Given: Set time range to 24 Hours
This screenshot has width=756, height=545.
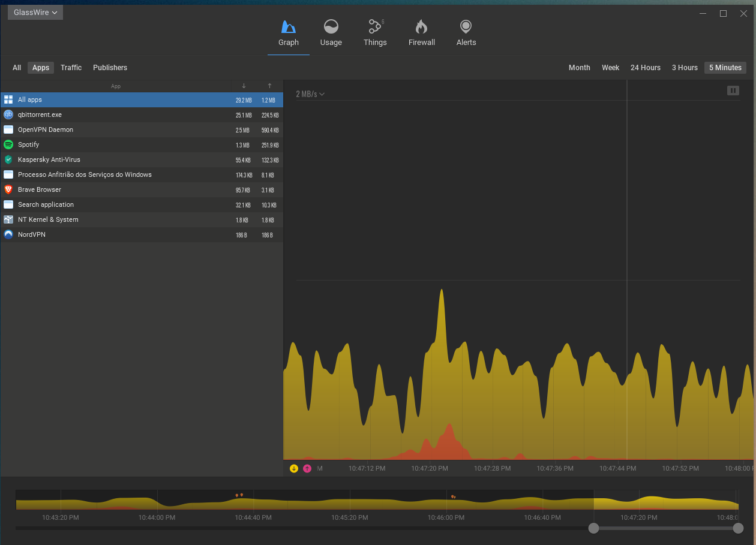Looking at the screenshot, I should tap(645, 68).
